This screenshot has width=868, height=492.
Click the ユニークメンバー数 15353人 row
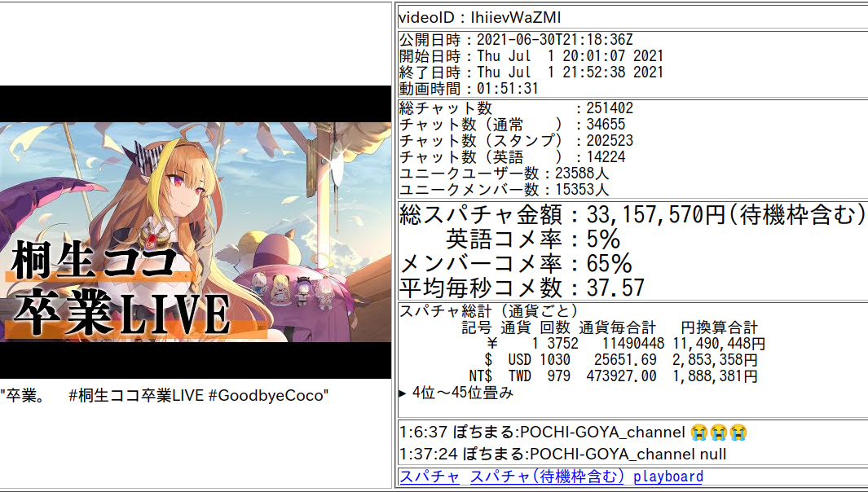tap(504, 189)
